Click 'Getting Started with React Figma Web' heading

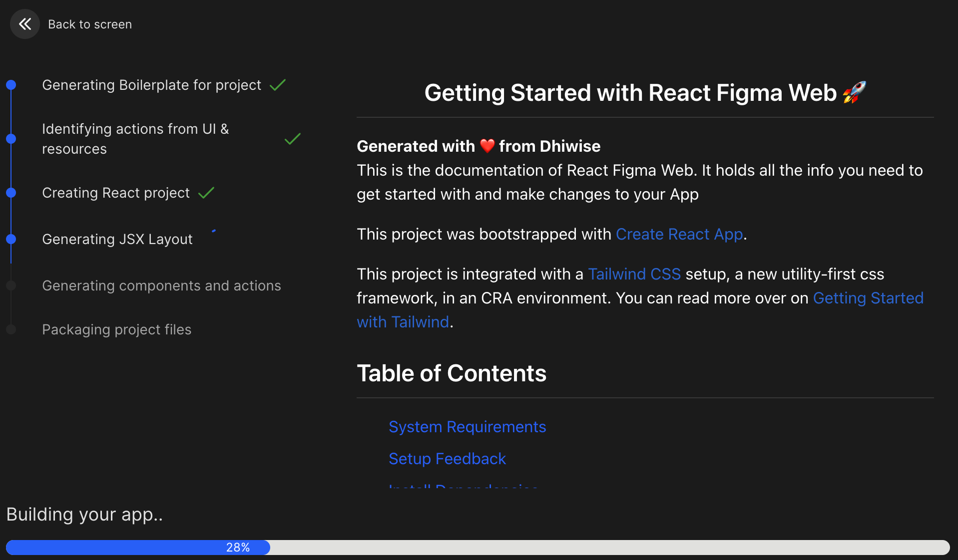[x=630, y=93]
